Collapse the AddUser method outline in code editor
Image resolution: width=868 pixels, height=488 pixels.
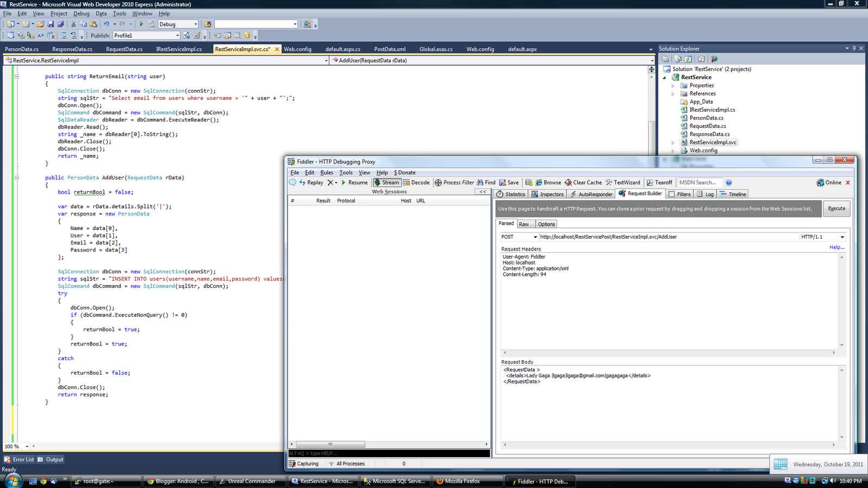click(x=17, y=177)
